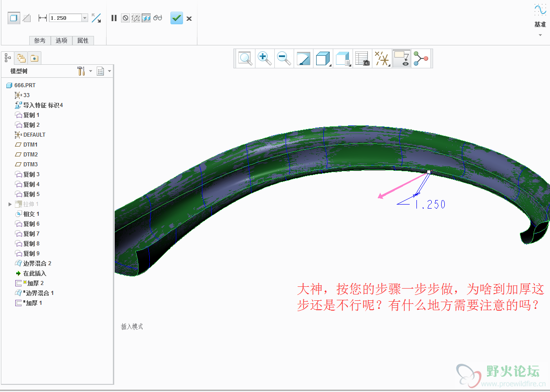Open the display style cube dropdown

323,58
